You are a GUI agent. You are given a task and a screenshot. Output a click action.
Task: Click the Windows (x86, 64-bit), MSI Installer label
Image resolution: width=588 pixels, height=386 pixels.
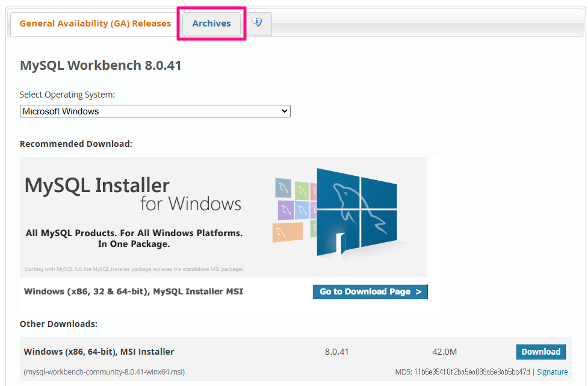pos(99,352)
